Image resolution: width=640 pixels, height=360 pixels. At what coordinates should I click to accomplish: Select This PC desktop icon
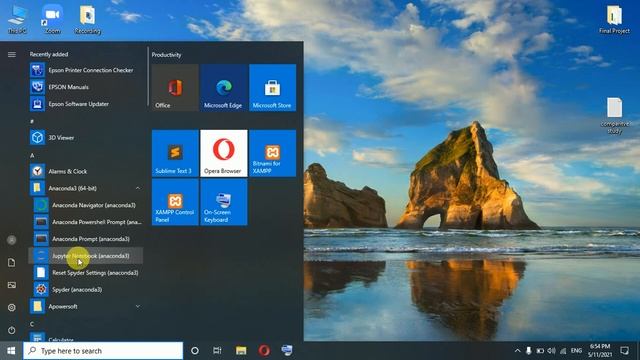click(x=17, y=19)
